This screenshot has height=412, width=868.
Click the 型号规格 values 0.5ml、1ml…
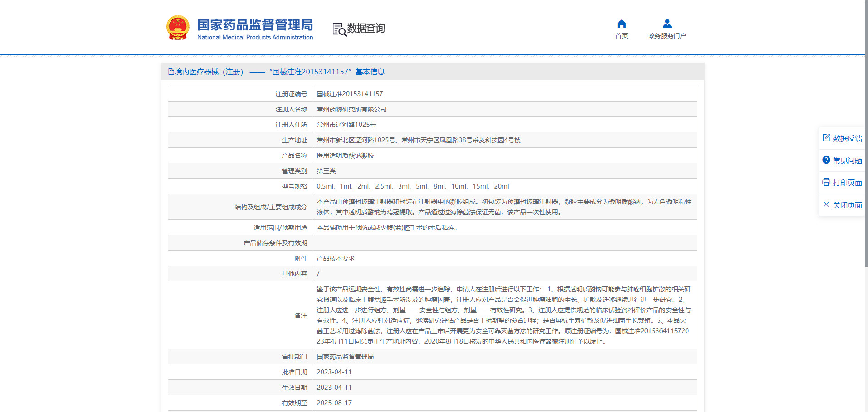coord(413,186)
